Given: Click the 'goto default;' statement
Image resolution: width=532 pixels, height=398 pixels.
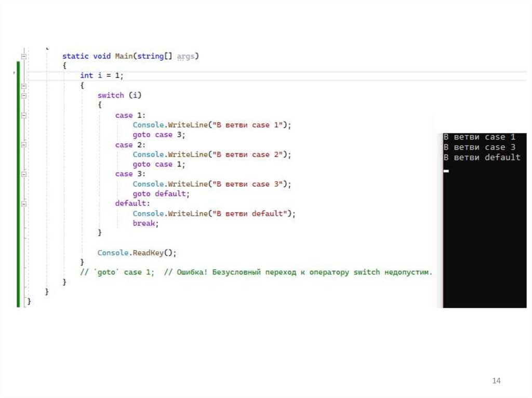Looking at the screenshot, I should pyautogui.click(x=161, y=194).
